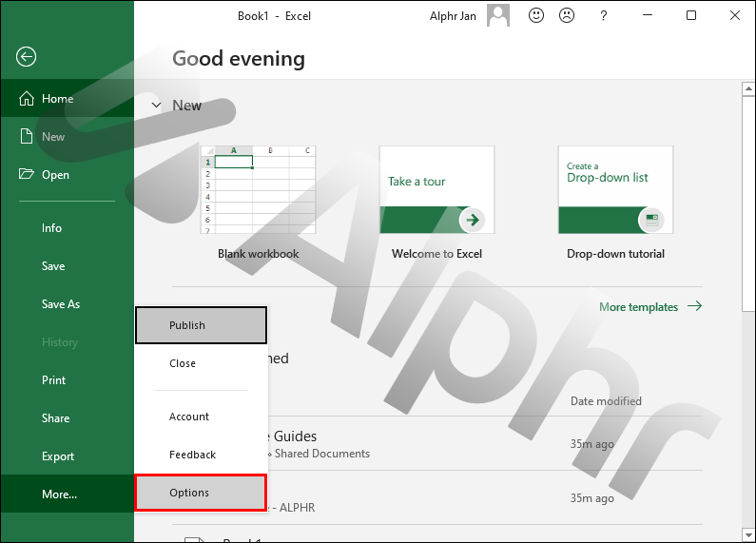
Task: Click the user profile picture icon
Action: click(x=498, y=15)
